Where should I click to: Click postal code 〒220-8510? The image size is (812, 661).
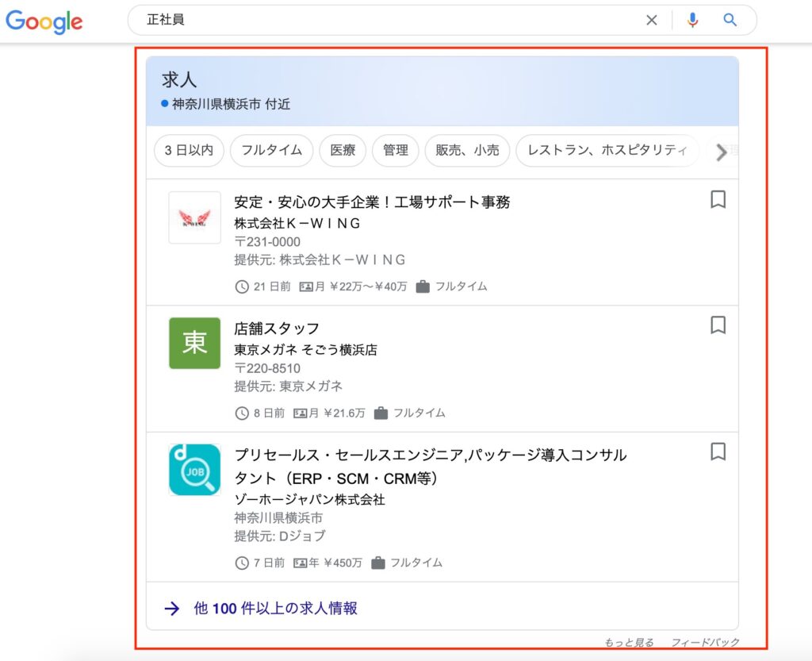coord(267,368)
